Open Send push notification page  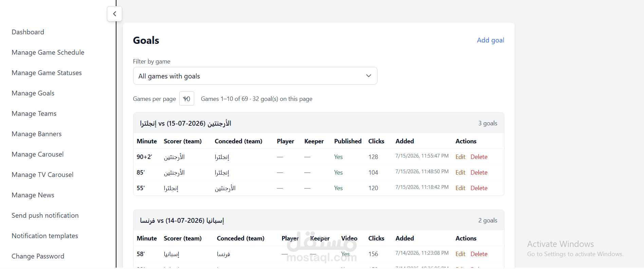coord(45,215)
